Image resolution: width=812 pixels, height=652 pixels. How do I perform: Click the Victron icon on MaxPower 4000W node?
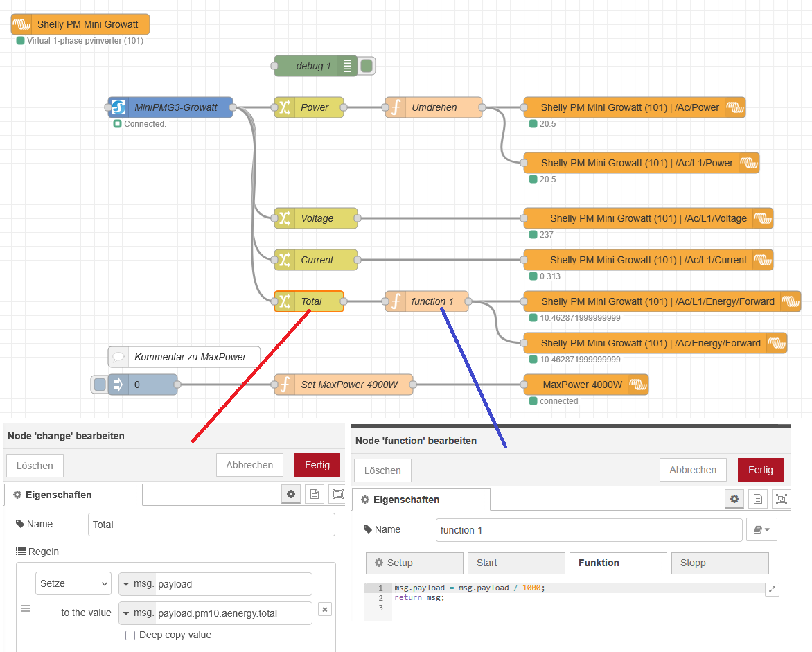click(637, 385)
